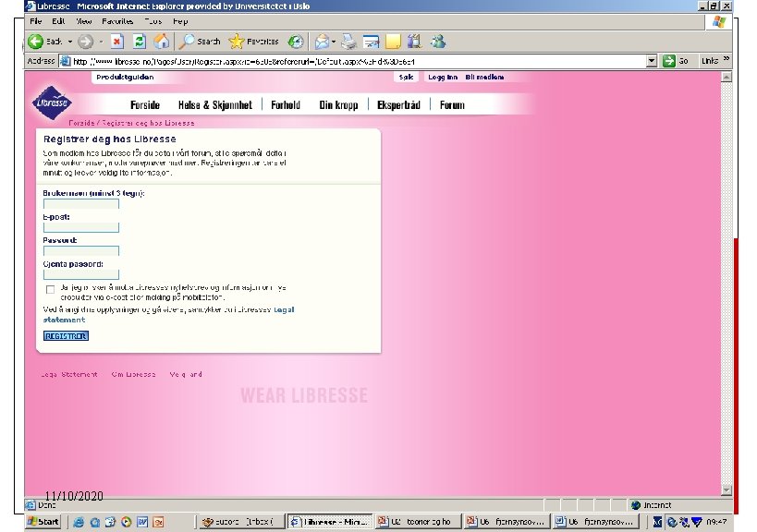Open the Tools menu
Viewport: 757px width, 532px height.
(153, 21)
